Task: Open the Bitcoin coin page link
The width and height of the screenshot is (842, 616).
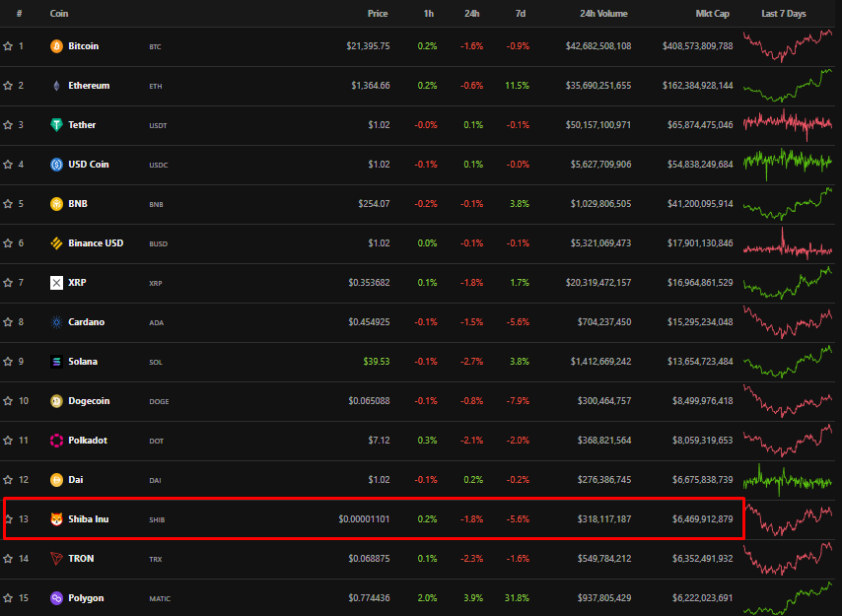Action: tap(83, 46)
